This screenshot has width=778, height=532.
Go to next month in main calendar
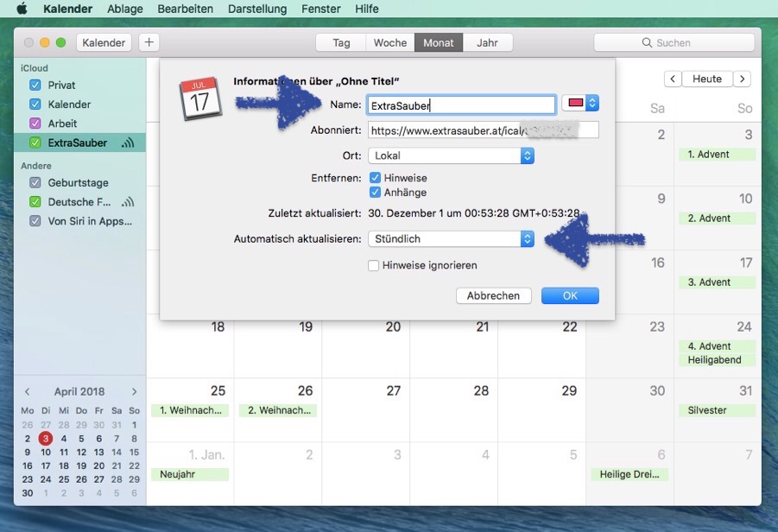pyautogui.click(x=743, y=79)
